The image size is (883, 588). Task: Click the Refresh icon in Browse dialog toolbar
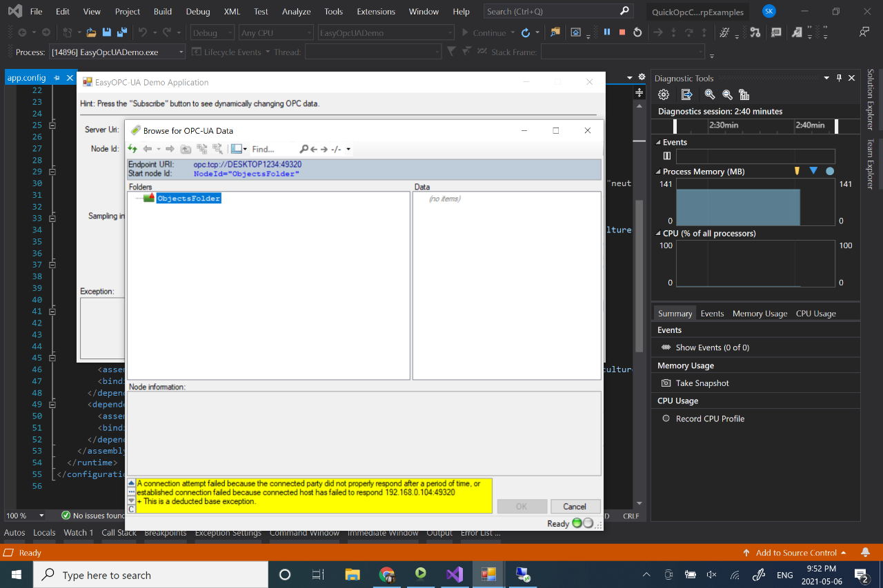(x=132, y=149)
